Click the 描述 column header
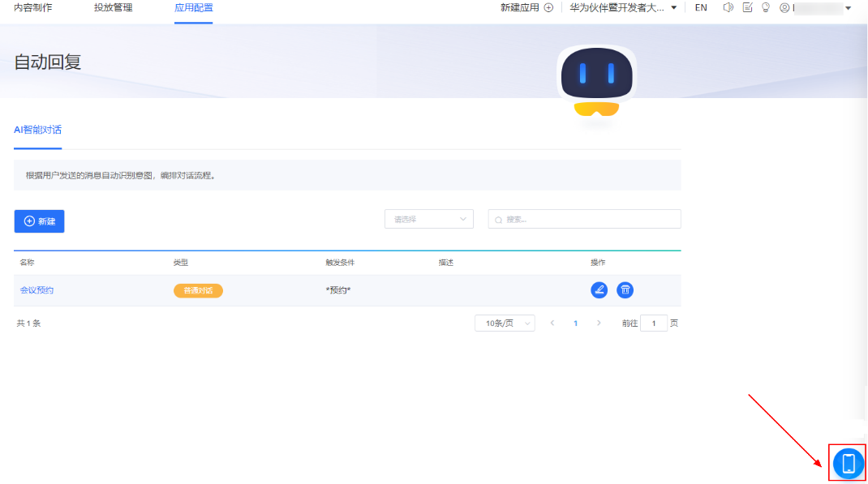868x484 pixels. [x=446, y=263]
